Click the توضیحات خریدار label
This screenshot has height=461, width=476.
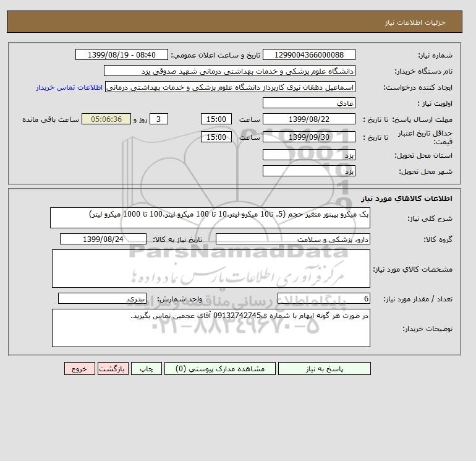[427, 329]
